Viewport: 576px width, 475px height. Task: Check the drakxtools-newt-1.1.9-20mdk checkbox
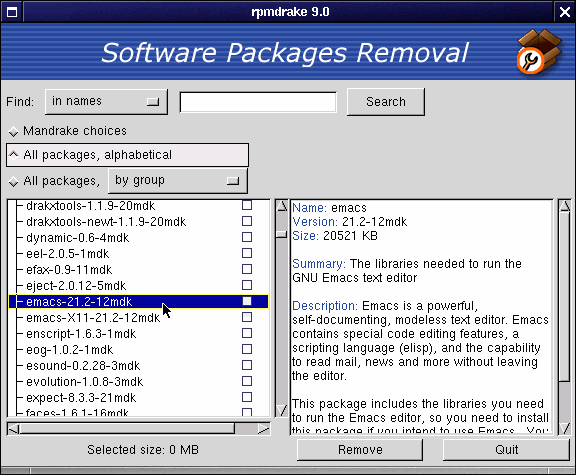point(247,221)
